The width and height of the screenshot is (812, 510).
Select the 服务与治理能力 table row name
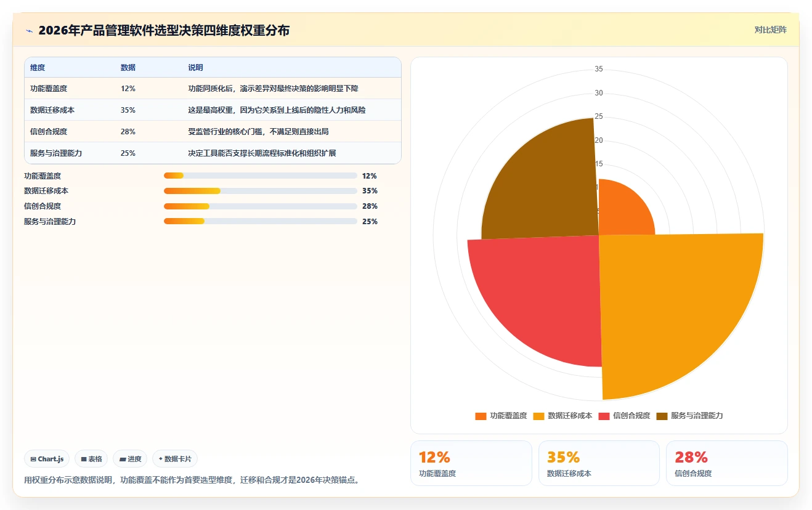56,153
